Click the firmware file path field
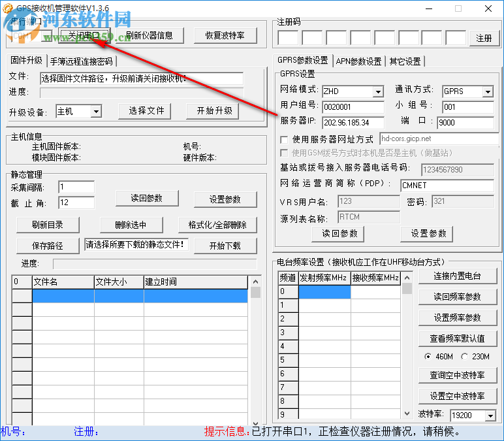504x441 pixels. click(x=142, y=78)
